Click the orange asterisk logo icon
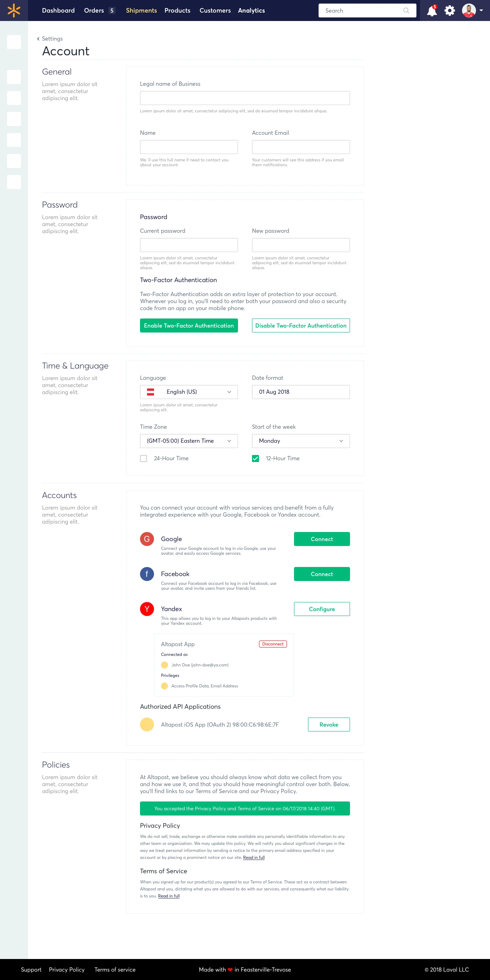490x980 pixels. click(x=14, y=10)
